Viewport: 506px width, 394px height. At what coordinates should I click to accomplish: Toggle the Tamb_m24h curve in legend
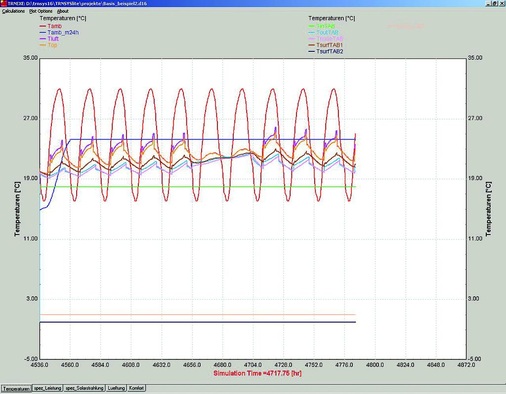(59, 32)
